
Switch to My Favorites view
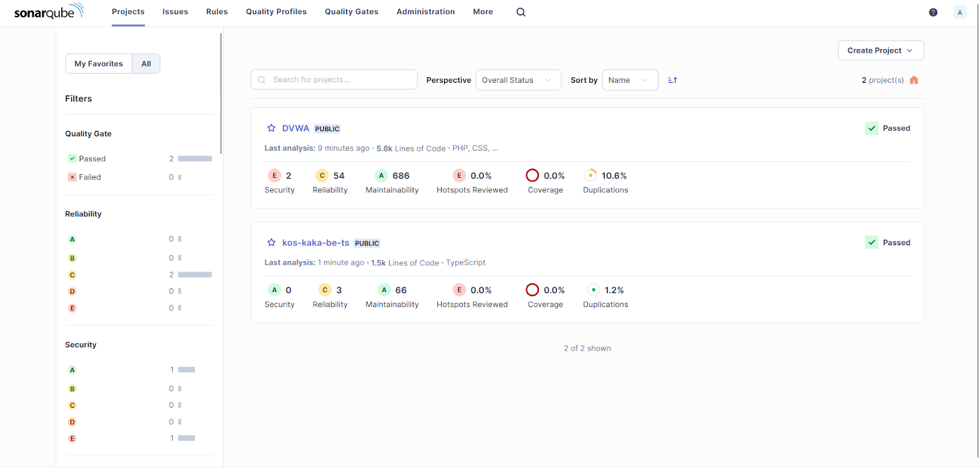[99, 64]
